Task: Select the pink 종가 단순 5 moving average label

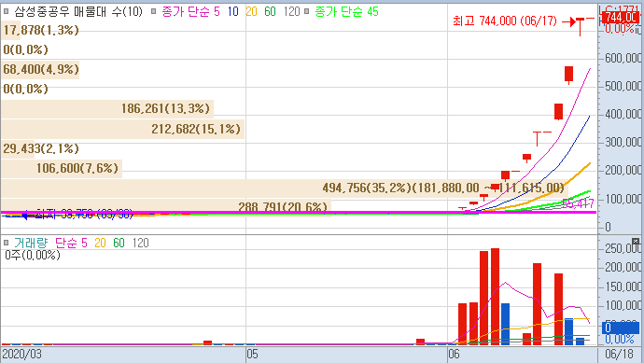Action: click(x=191, y=11)
